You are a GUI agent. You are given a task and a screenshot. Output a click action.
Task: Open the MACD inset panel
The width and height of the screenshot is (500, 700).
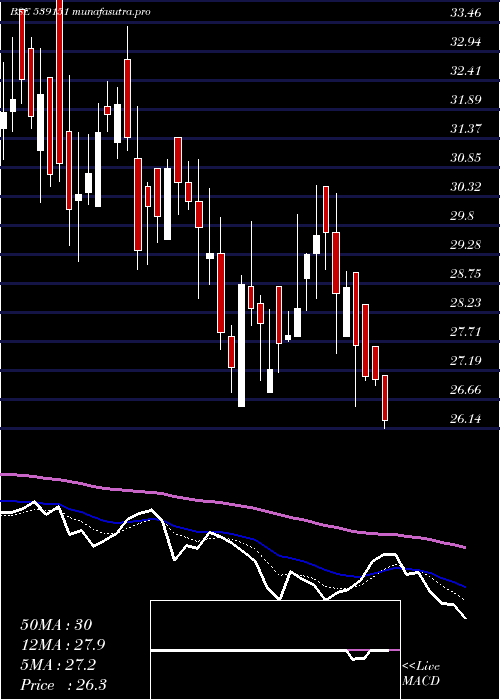click(x=275, y=650)
